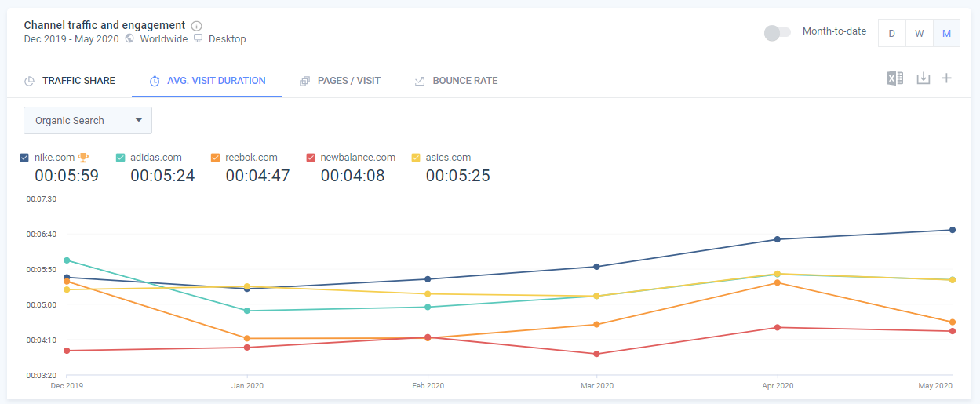Export chart data to Excel

pyautogui.click(x=895, y=78)
